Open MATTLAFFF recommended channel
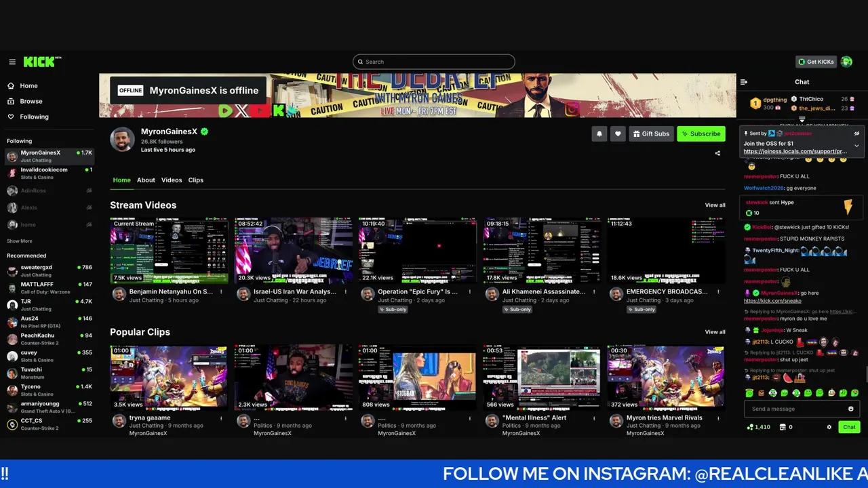This screenshot has height=488, width=868. pos(49,288)
